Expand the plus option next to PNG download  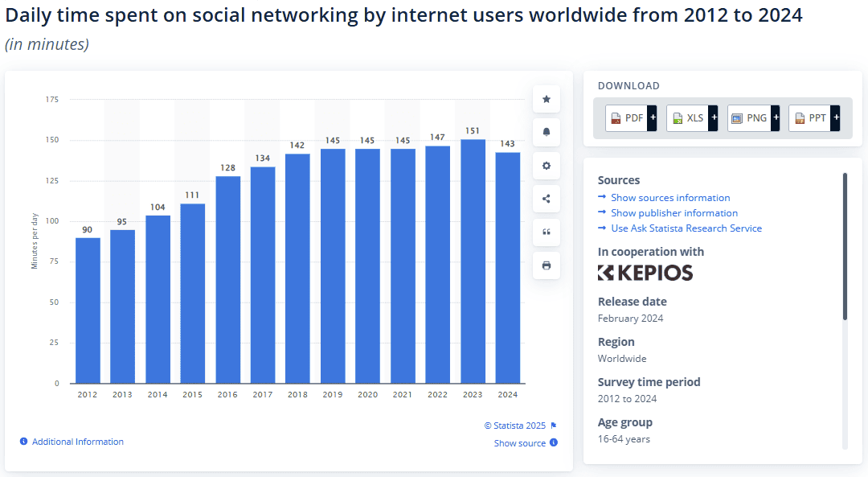[x=775, y=117]
